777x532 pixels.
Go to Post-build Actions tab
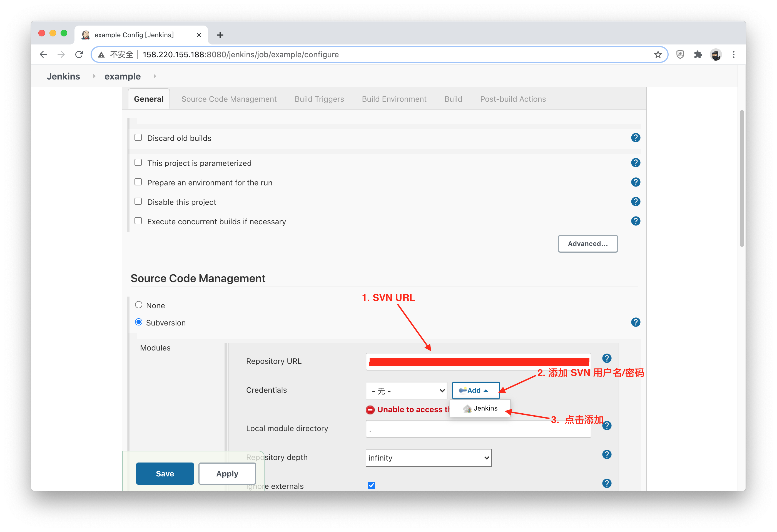pos(513,99)
